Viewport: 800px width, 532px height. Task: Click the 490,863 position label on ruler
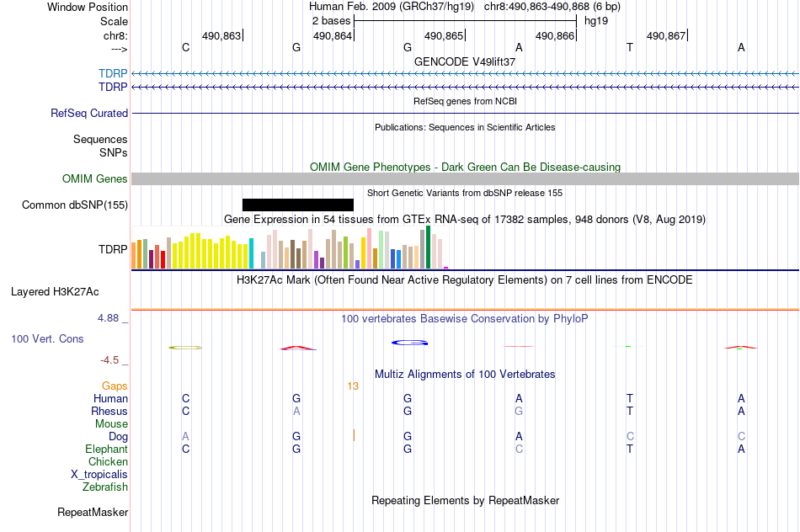(221, 35)
